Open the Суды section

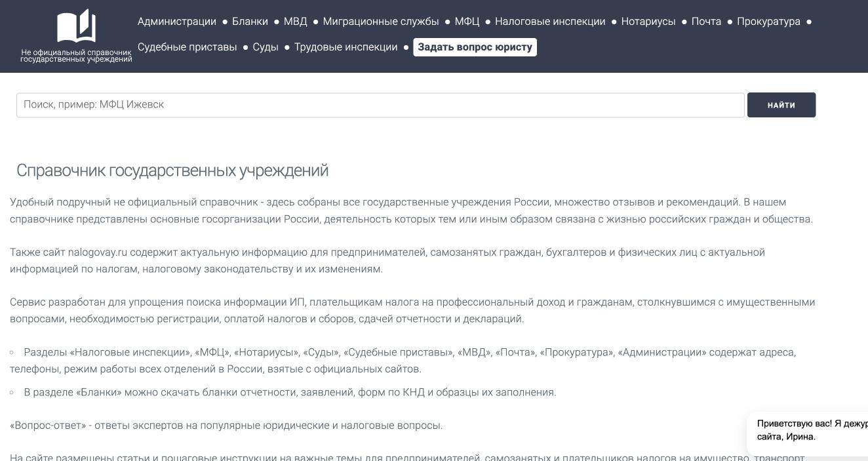pyautogui.click(x=266, y=47)
